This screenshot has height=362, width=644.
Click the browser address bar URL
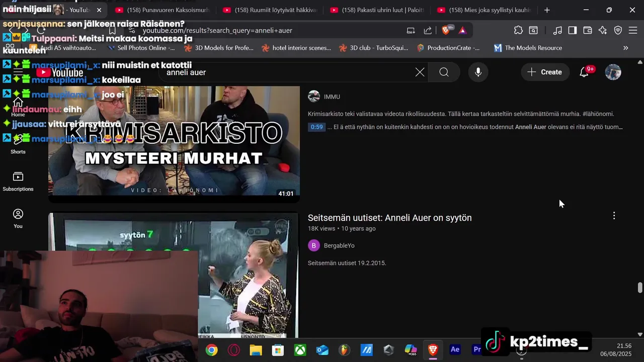point(217,30)
